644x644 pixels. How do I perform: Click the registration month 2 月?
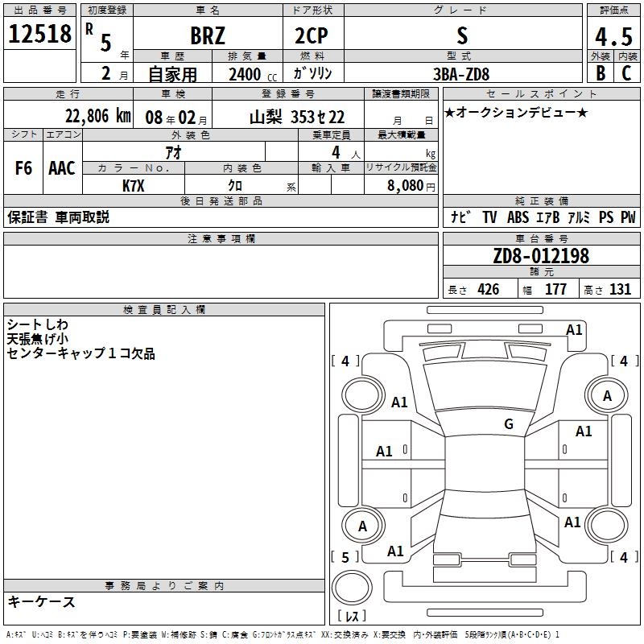click(114, 74)
